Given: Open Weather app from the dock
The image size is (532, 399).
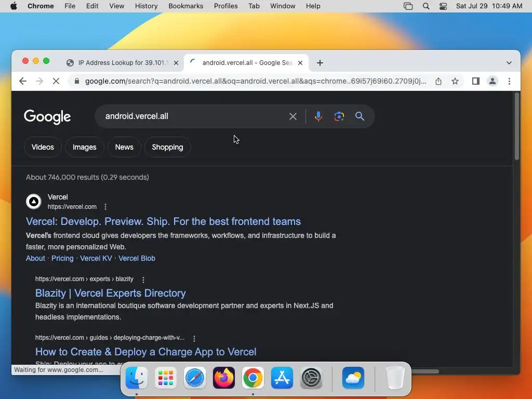Looking at the screenshot, I should point(353,378).
